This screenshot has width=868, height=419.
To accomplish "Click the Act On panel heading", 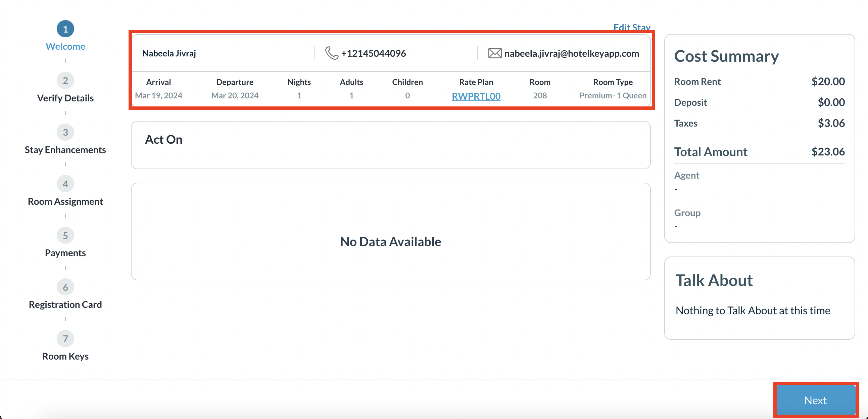I will coord(164,140).
